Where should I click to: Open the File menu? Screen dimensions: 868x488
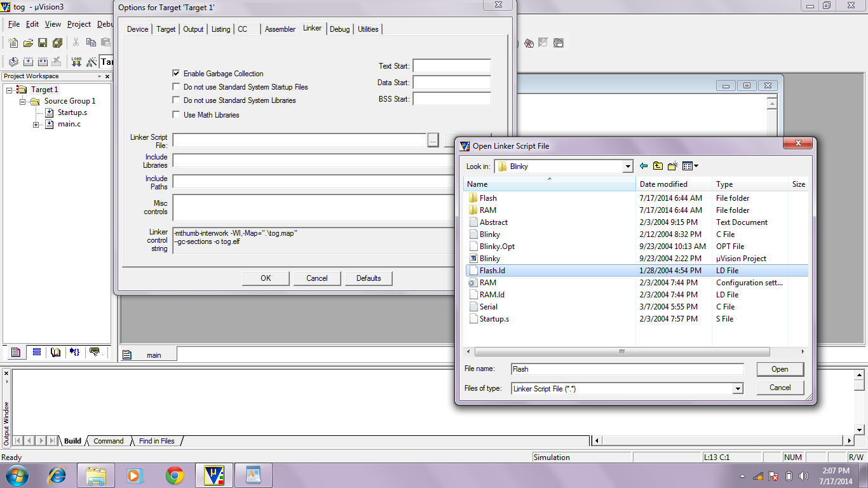14,24
